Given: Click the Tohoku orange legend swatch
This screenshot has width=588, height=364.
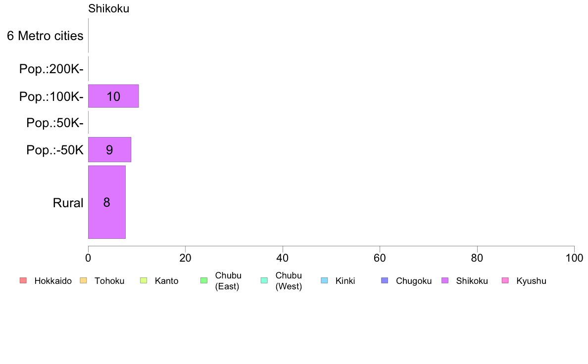Looking at the screenshot, I should [83, 280].
